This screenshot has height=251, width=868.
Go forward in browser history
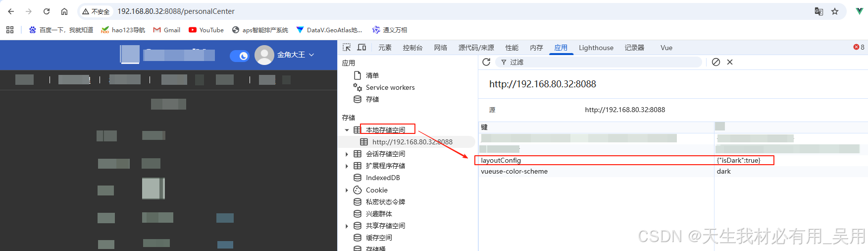(29, 11)
